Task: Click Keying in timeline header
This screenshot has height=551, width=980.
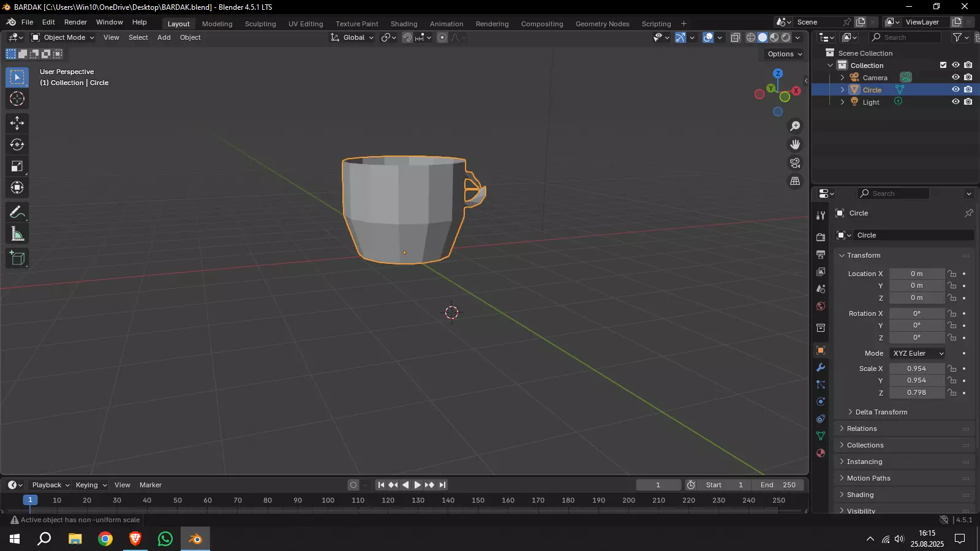Action: coord(91,485)
